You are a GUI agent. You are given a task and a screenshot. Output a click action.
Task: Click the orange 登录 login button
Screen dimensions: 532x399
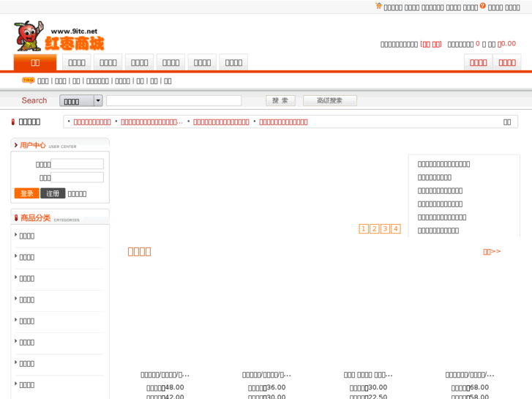(x=27, y=193)
